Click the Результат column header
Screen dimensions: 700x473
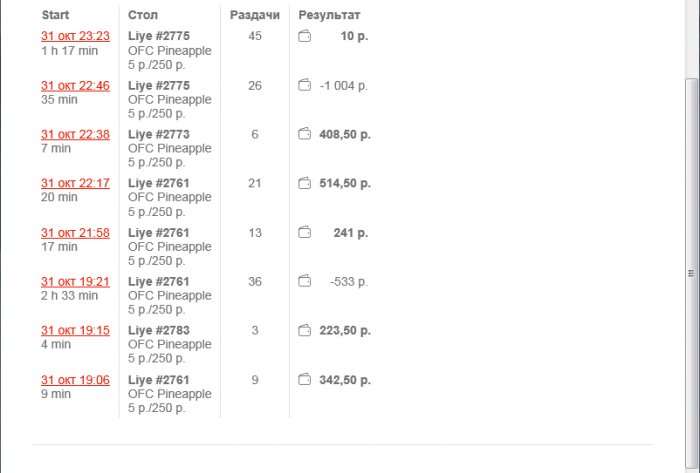[x=329, y=16]
